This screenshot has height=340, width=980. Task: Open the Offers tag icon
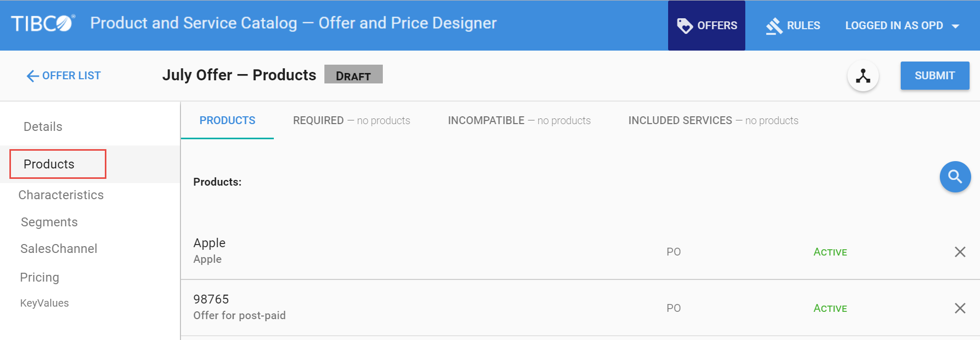(684, 26)
